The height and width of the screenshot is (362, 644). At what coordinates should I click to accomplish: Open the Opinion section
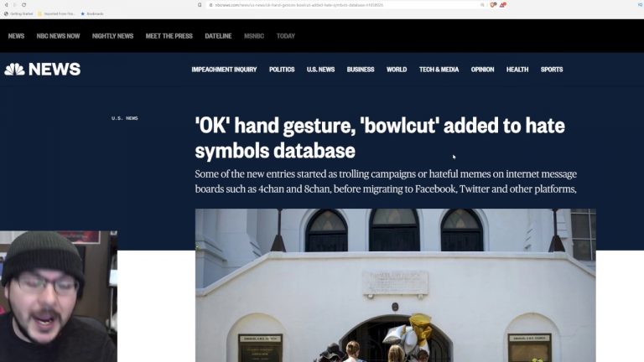[482, 70]
